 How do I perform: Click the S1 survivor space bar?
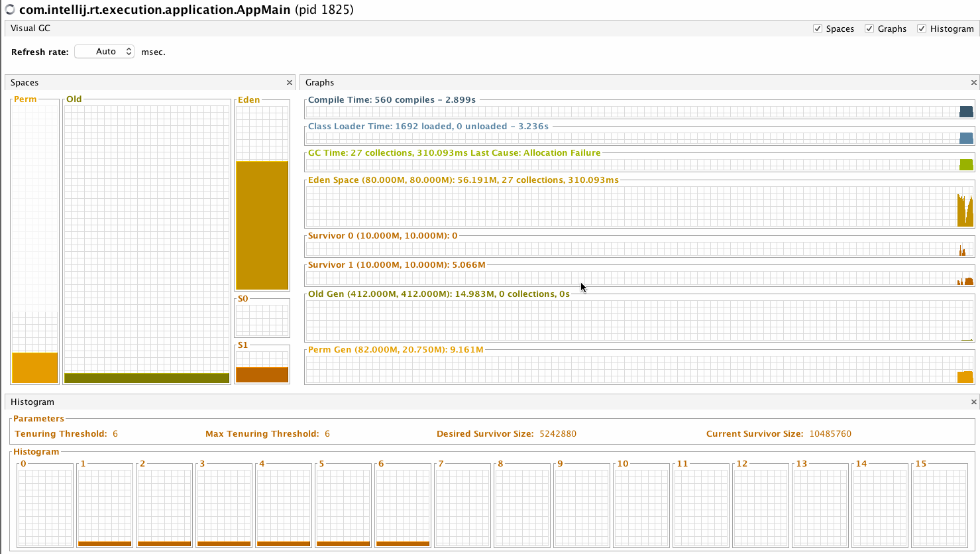[262, 375]
